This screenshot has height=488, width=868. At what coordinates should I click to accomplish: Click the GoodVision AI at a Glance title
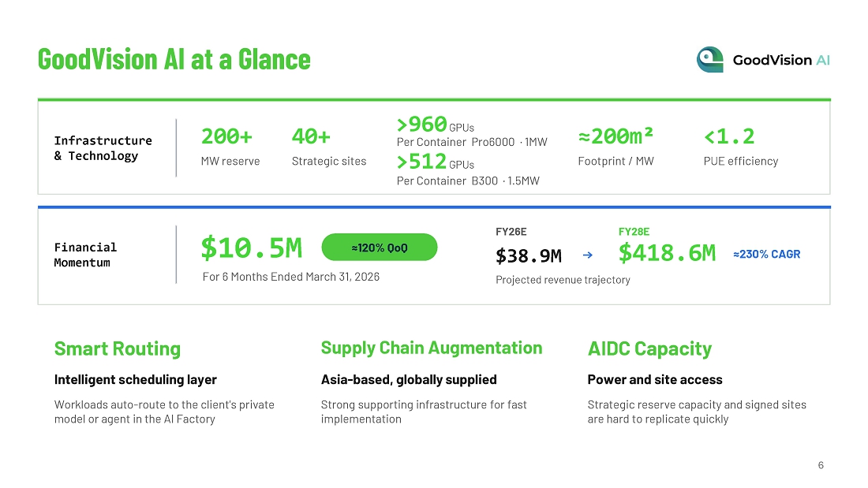[x=174, y=59]
